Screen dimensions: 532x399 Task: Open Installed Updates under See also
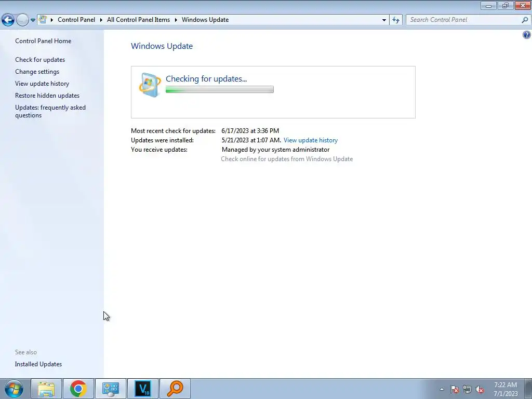[38, 364]
